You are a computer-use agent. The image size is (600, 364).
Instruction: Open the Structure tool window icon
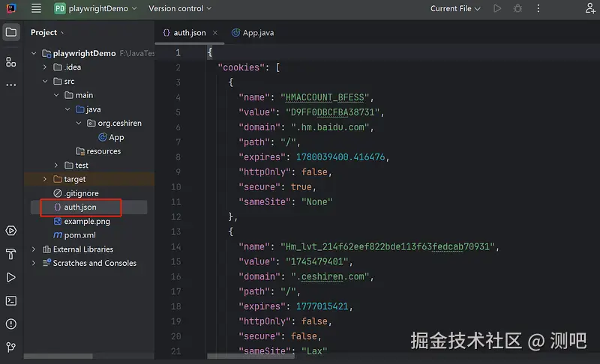click(x=11, y=61)
